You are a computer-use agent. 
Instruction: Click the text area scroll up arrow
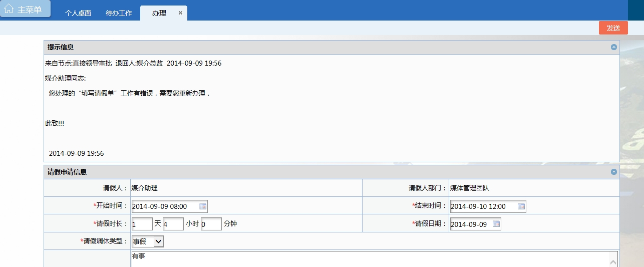pos(613,261)
